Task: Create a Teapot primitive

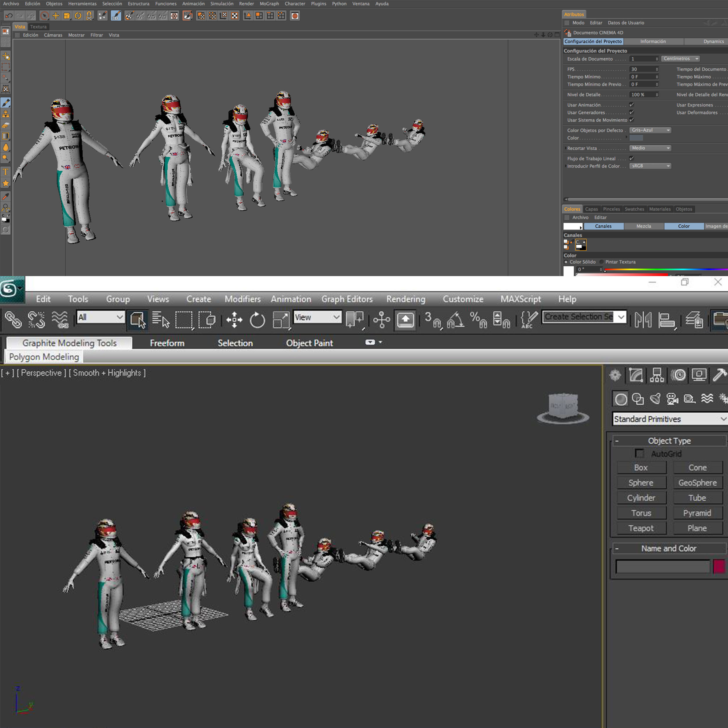Action: 641,528
